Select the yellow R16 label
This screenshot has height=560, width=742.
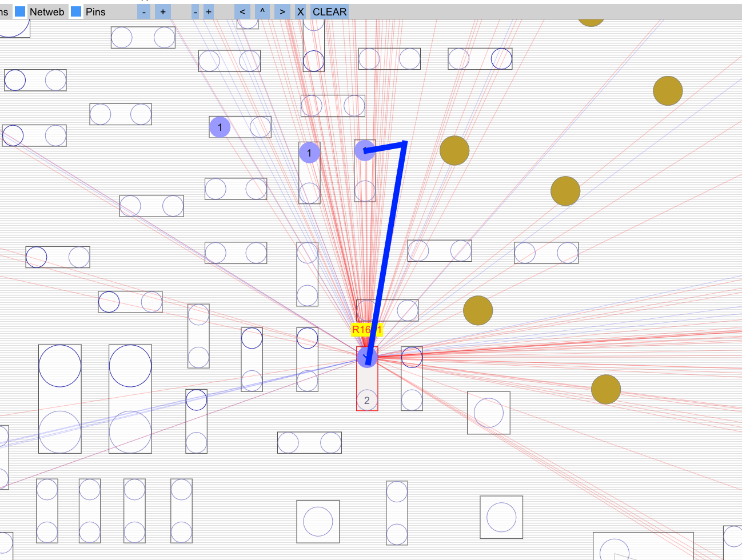[x=366, y=330]
